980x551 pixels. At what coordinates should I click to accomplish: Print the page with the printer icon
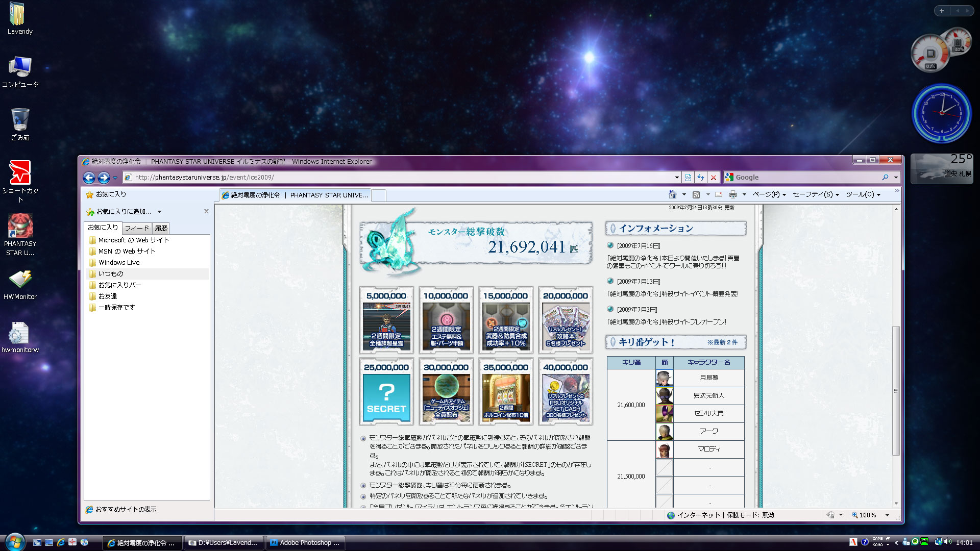733,194
